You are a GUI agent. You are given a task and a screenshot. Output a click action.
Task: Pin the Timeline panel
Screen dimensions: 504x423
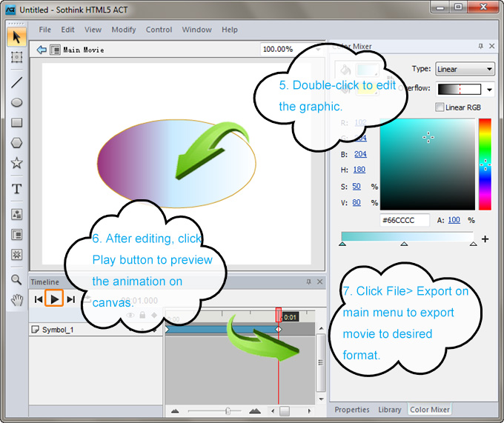[x=308, y=282]
